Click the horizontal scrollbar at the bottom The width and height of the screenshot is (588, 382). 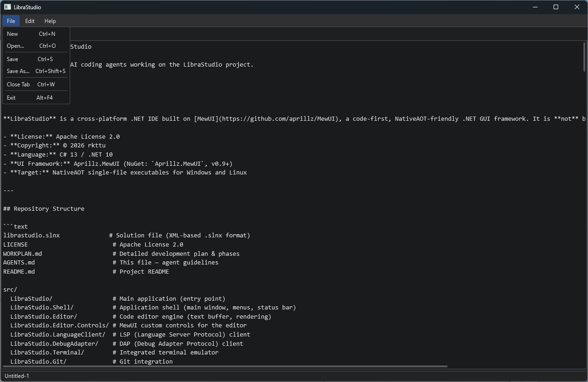tap(225, 366)
